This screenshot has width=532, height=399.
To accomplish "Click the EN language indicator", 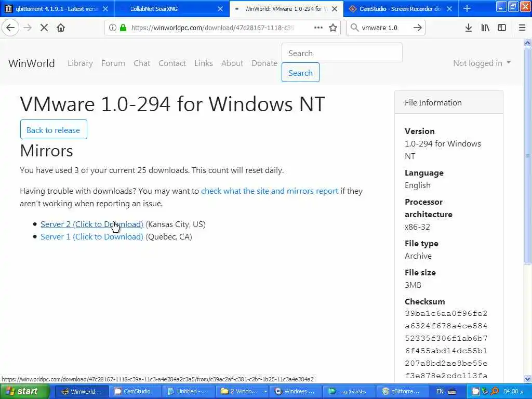I will 440,391.
